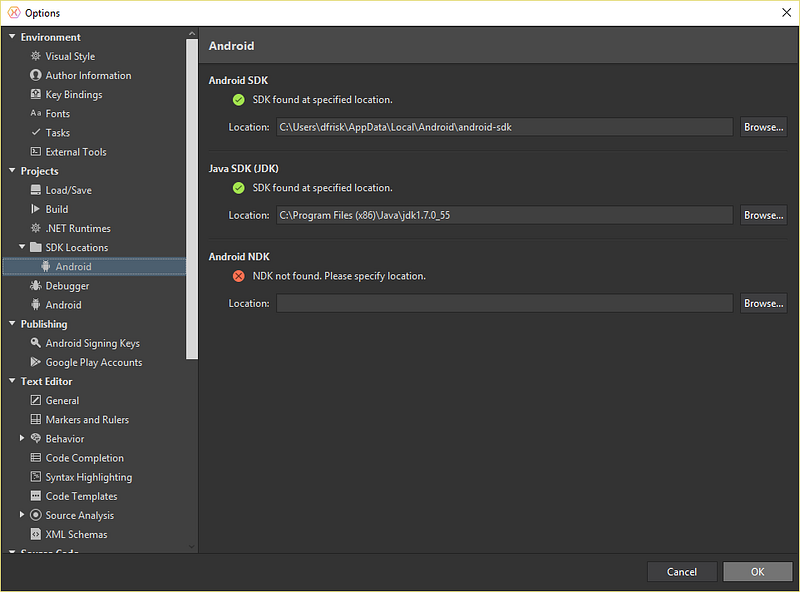The width and height of the screenshot is (800, 592).
Task: Click the Author Information person icon
Action: (36, 75)
